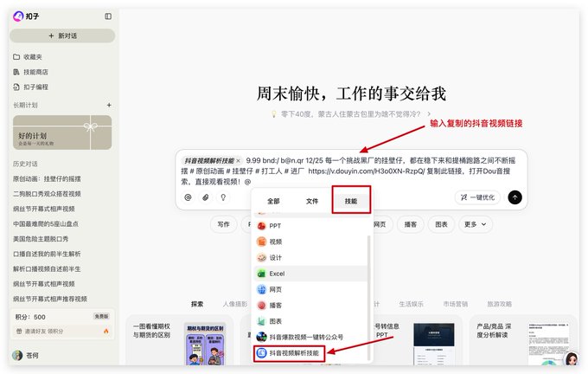Open the 产品/竞品 深度分析解读 card
588x374 pixels.
click(523, 340)
